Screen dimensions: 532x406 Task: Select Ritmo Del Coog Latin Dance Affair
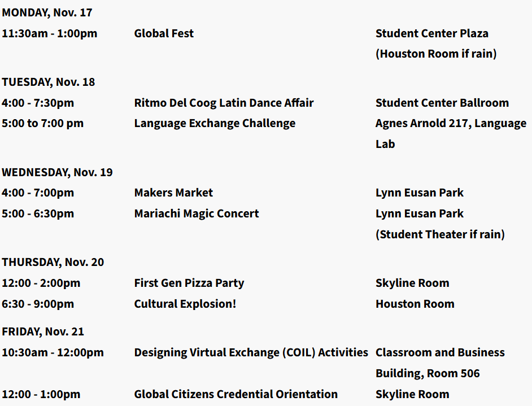click(224, 103)
